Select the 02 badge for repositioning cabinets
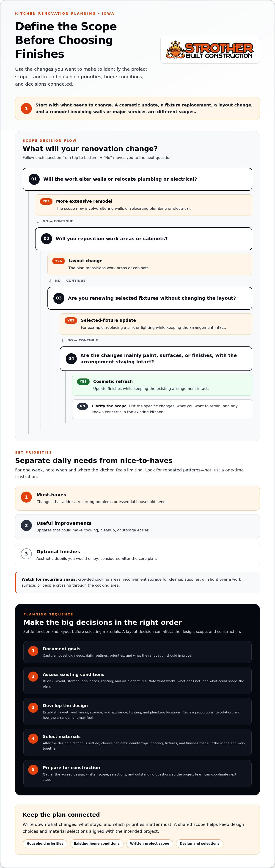This screenshot has width=275, height=868. click(47, 239)
